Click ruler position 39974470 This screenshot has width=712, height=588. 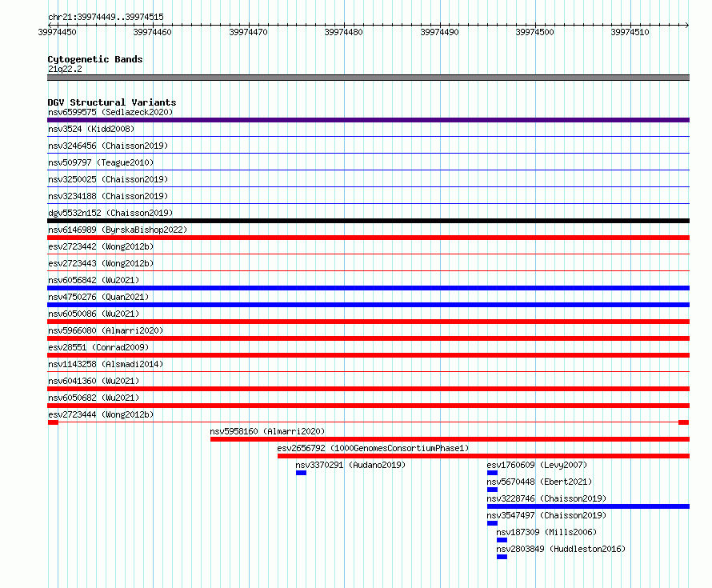pos(248,32)
